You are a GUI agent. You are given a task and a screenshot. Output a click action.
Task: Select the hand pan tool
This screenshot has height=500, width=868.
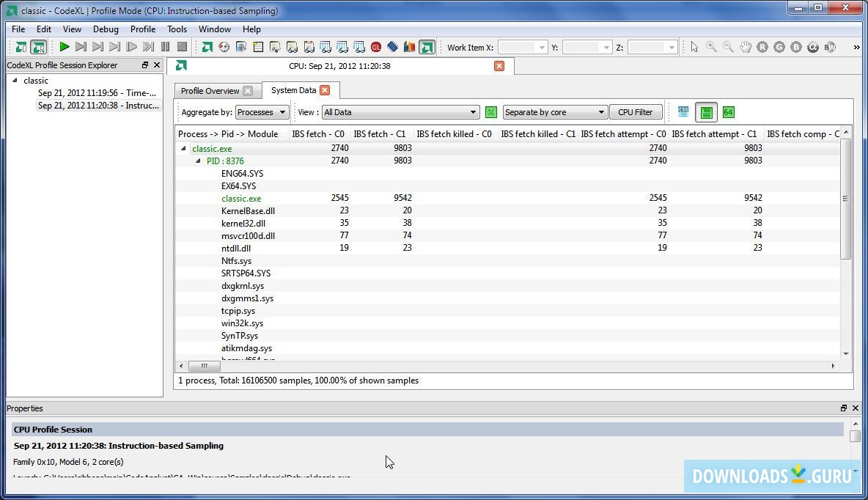pos(745,47)
